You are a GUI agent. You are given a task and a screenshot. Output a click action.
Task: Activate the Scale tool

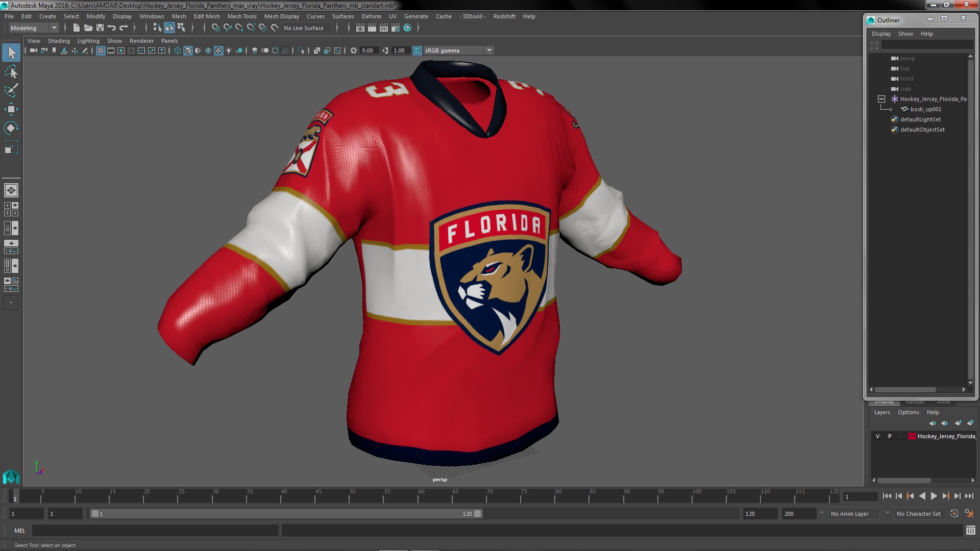11,147
